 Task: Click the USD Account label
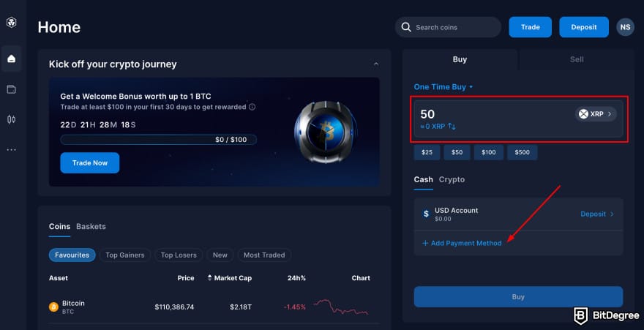click(457, 210)
